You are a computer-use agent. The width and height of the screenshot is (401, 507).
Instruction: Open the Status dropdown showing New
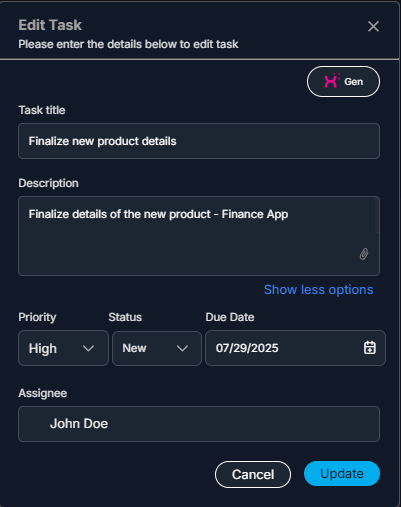tap(157, 348)
